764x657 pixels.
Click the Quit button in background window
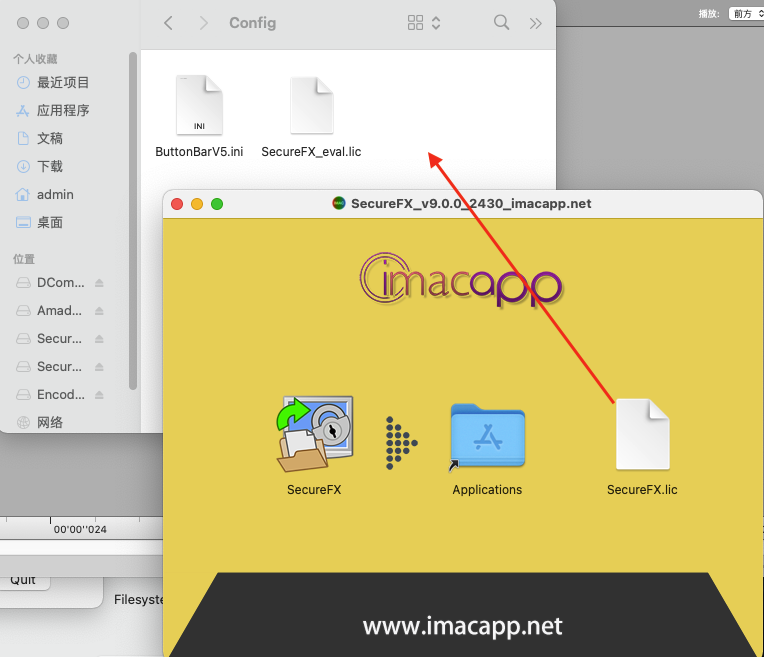click(x=24, y=581)
